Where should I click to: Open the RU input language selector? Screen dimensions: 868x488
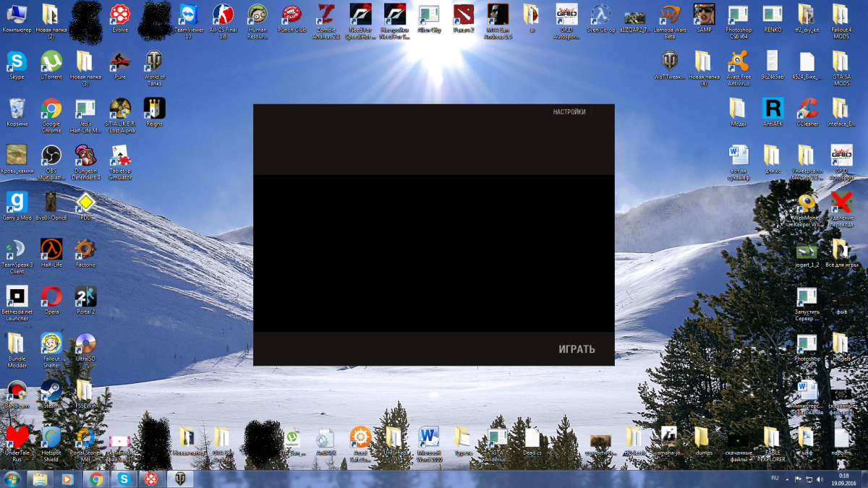pyautogui.click(x=775, y=479)
